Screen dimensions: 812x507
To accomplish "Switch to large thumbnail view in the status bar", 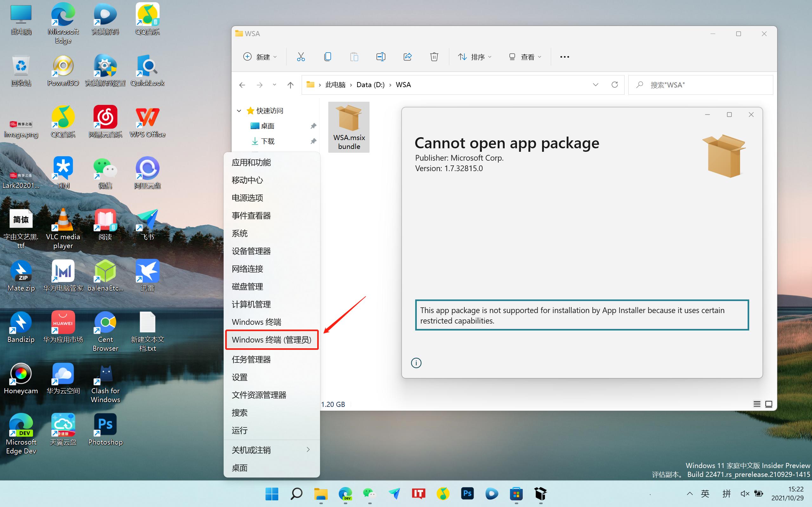I will 768,404.
